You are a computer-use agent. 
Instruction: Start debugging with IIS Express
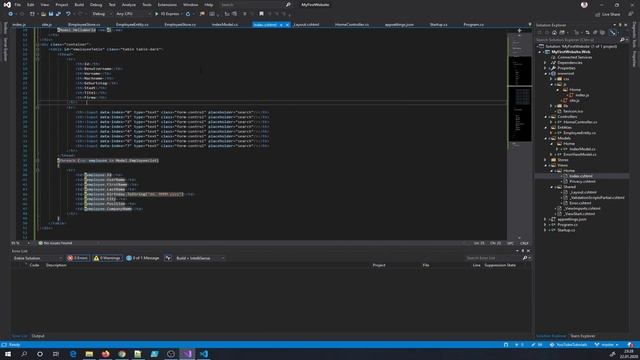coord(167,14)
